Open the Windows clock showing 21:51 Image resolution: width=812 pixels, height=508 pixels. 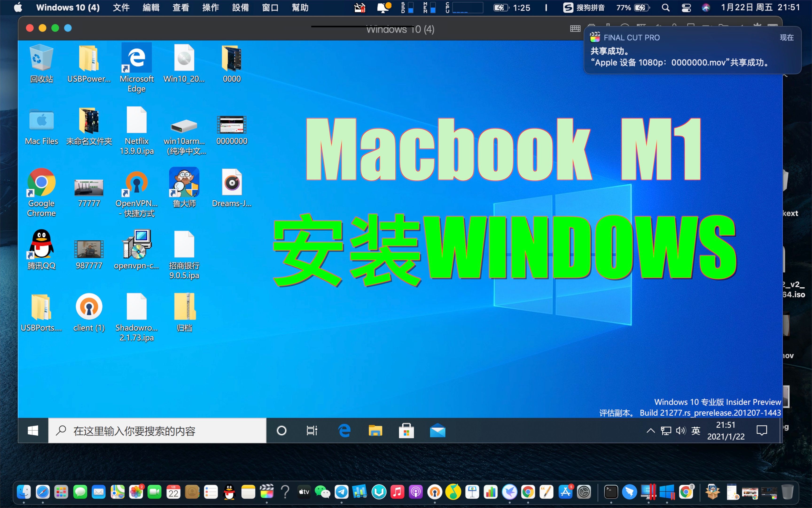tap(726, 430)
